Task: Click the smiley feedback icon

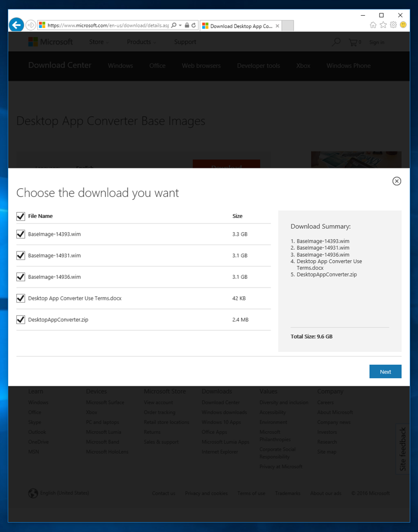Action: point(403,25)
